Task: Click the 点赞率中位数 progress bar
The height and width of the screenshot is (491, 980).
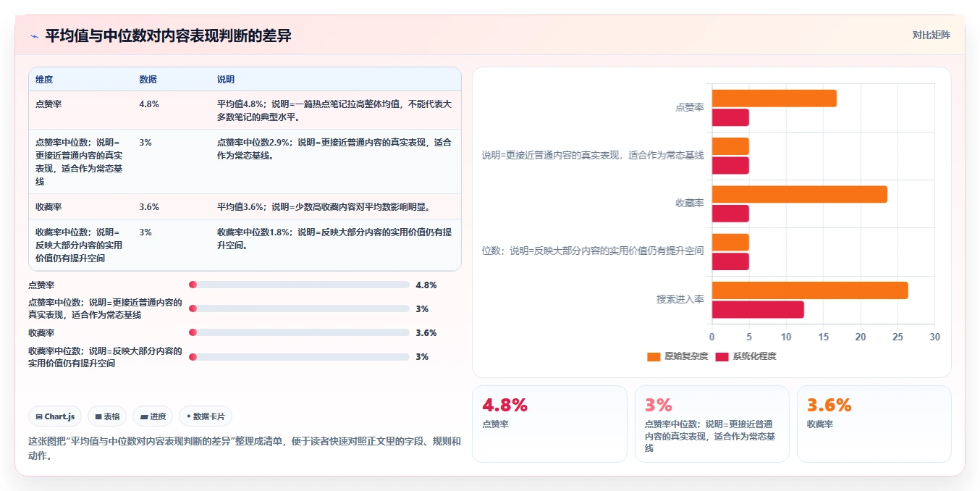Action: click(x=299, y=309)
